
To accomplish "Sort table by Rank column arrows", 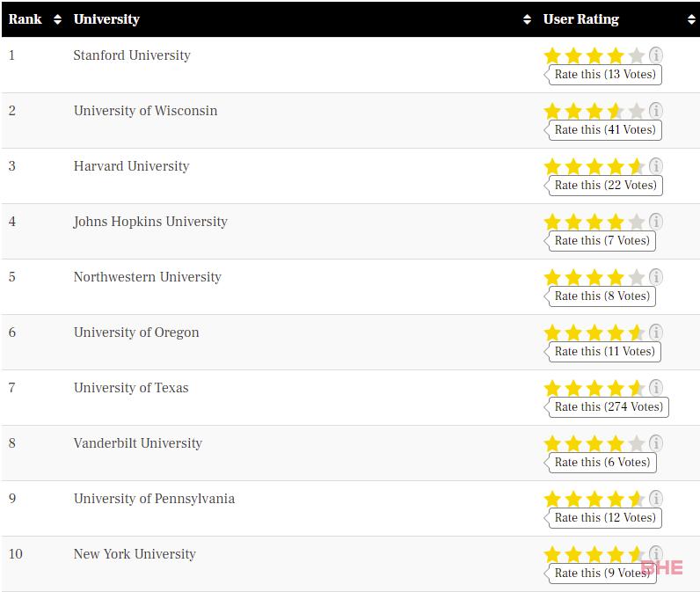I will (57, 19).
